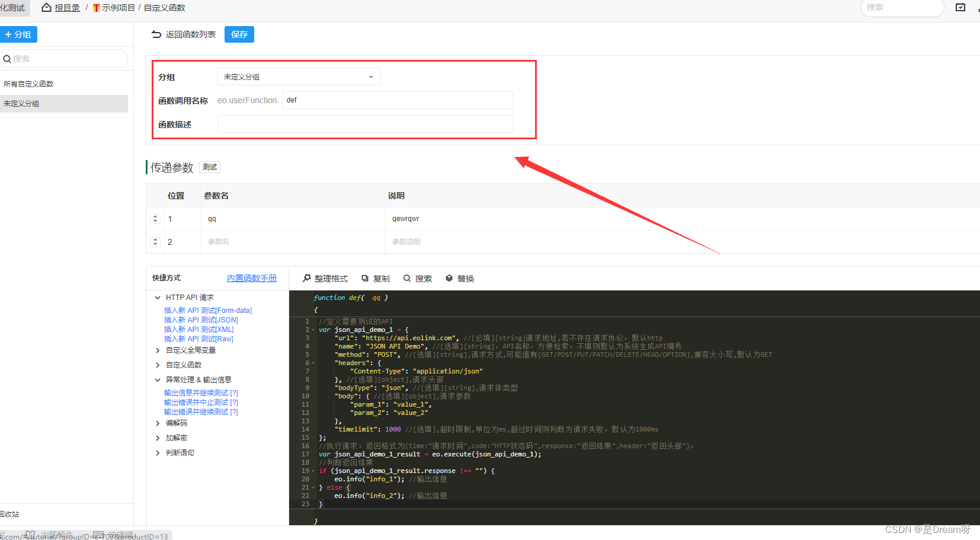Click parameter name cell qq
The height and width of the screenshot is (540, 980).
[293, 219]
